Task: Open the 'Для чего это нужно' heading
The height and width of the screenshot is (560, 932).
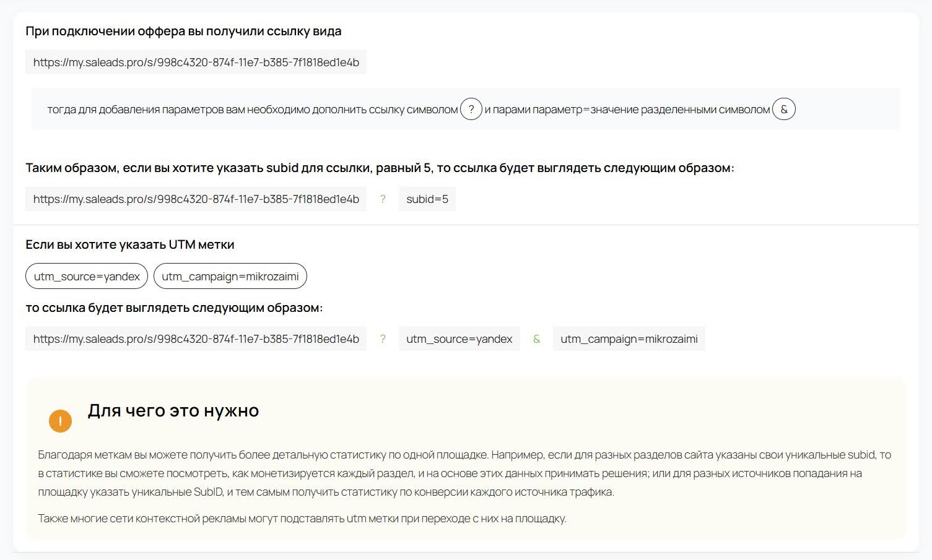Action: [174, 410]
